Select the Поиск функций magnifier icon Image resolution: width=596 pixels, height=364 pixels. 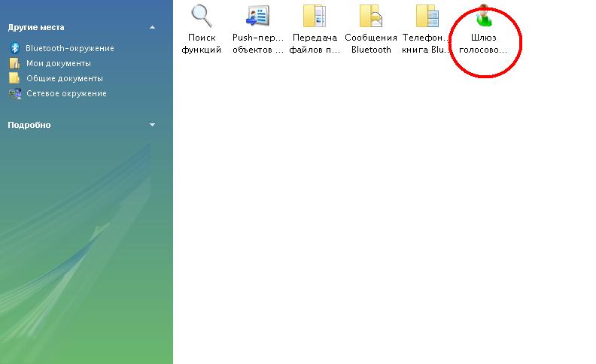(201, 16)
